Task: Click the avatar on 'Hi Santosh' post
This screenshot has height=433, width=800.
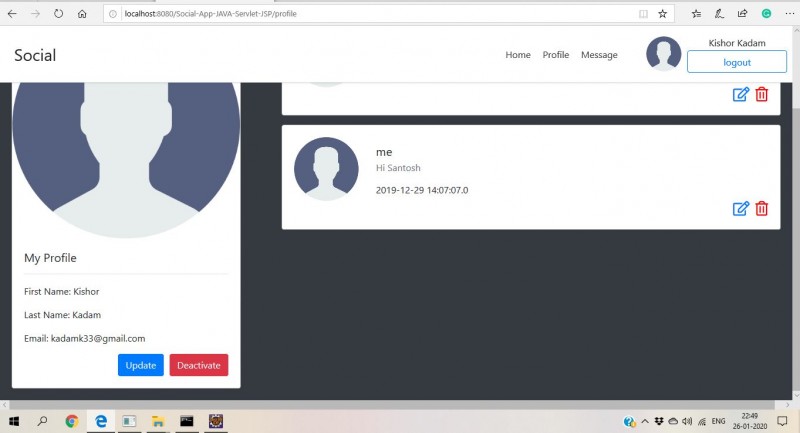Action: coord(326,169)
